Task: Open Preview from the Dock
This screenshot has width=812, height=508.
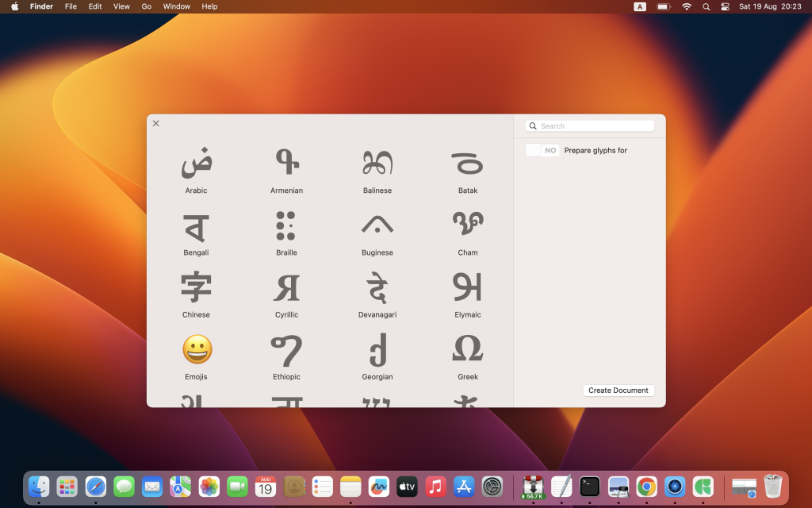Action: 619,487
